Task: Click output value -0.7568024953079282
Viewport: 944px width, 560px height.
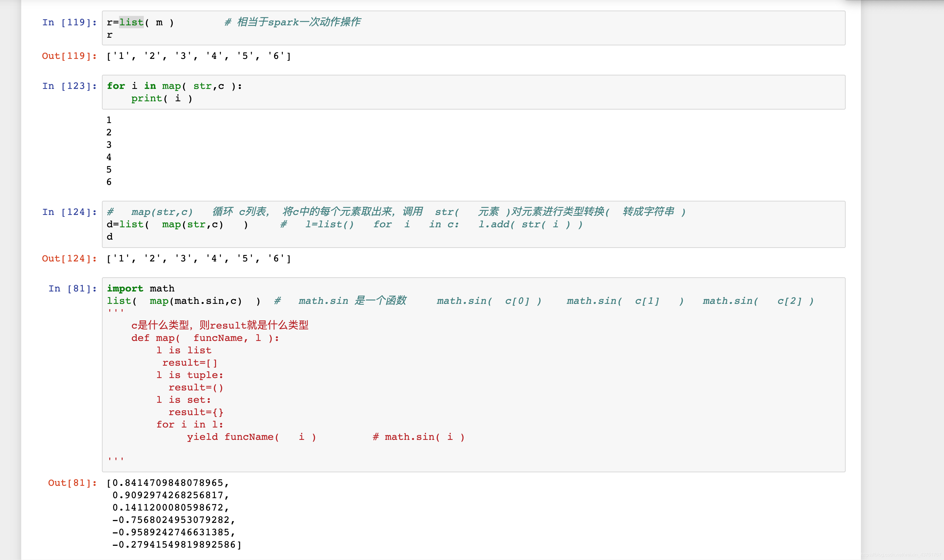Action: [x=174, y=520]
